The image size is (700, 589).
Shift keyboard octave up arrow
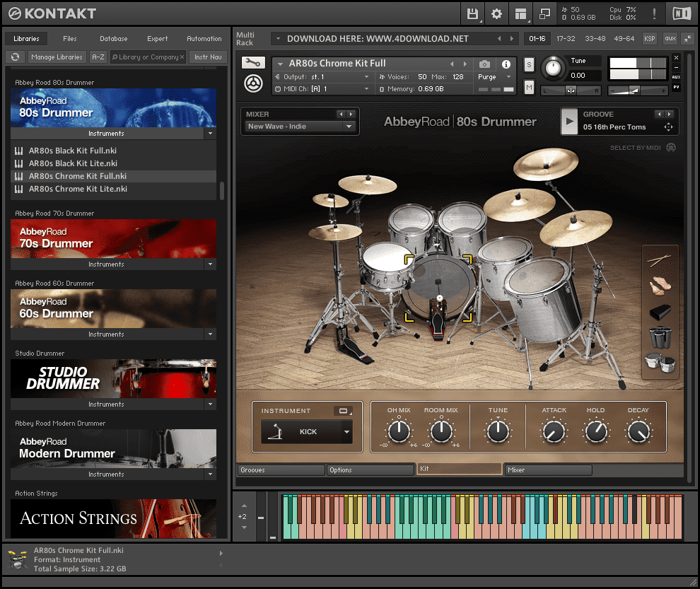click(244, 506)
